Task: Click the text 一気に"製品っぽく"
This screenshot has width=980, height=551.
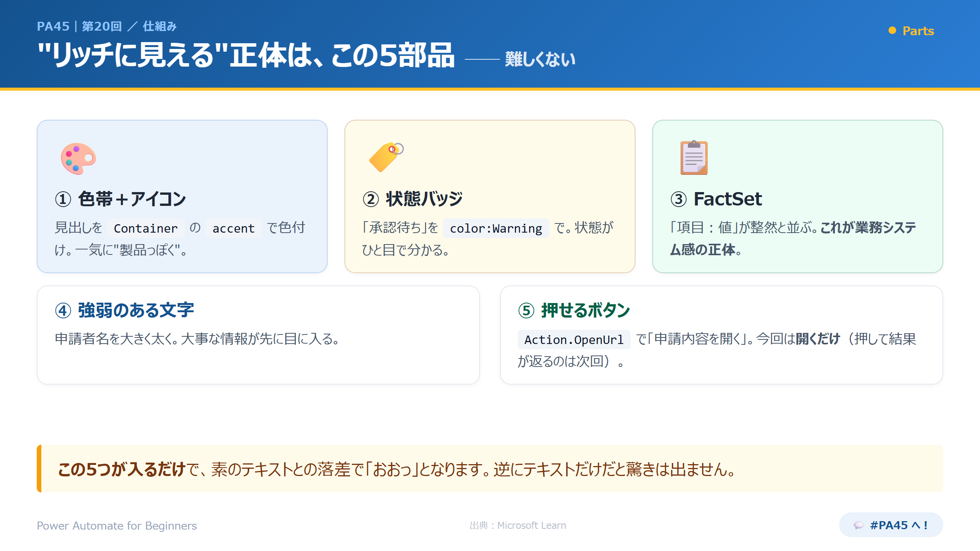Action: coord(128,250)
